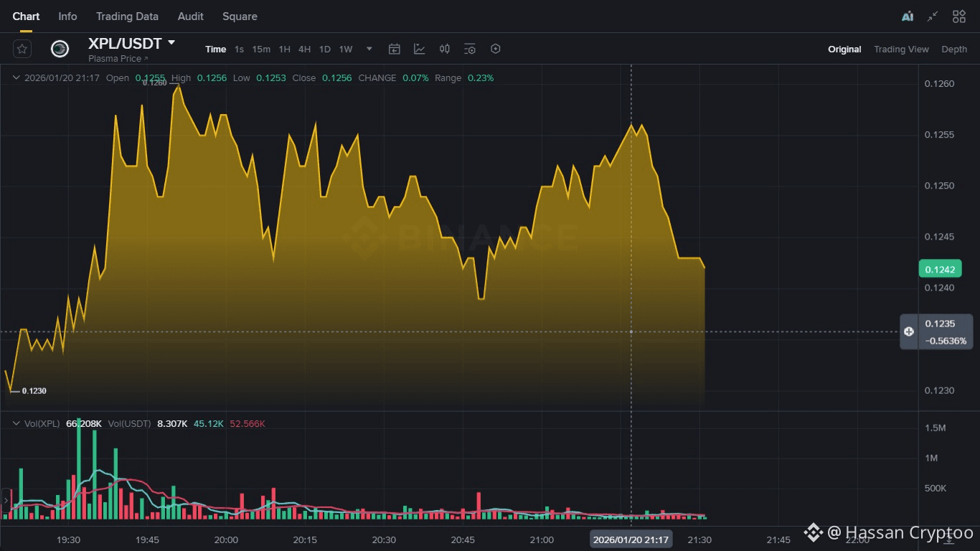980x551 pixels.
Task: Click the Close value 0.1256
Action: 336,77
